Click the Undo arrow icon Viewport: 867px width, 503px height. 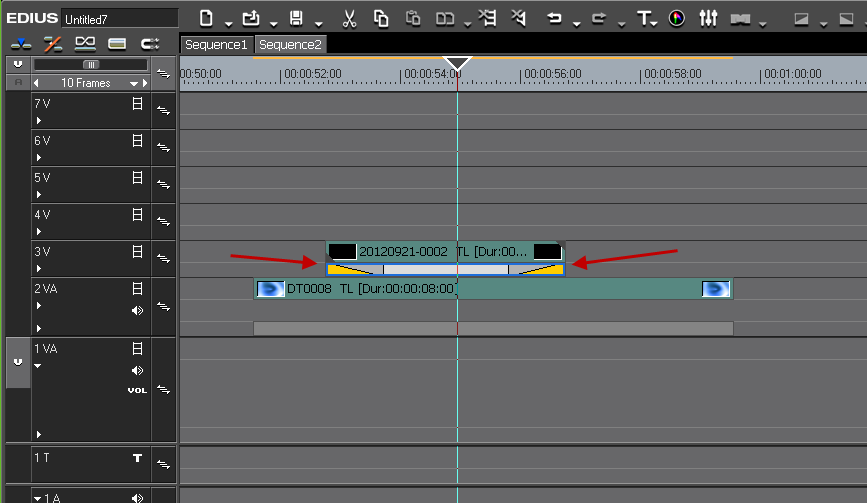click(554, 18)
